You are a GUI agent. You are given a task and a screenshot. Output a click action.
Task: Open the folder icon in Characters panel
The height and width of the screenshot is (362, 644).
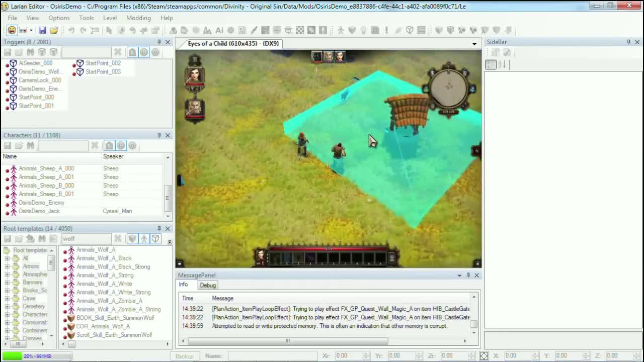(x=19, y=145)
